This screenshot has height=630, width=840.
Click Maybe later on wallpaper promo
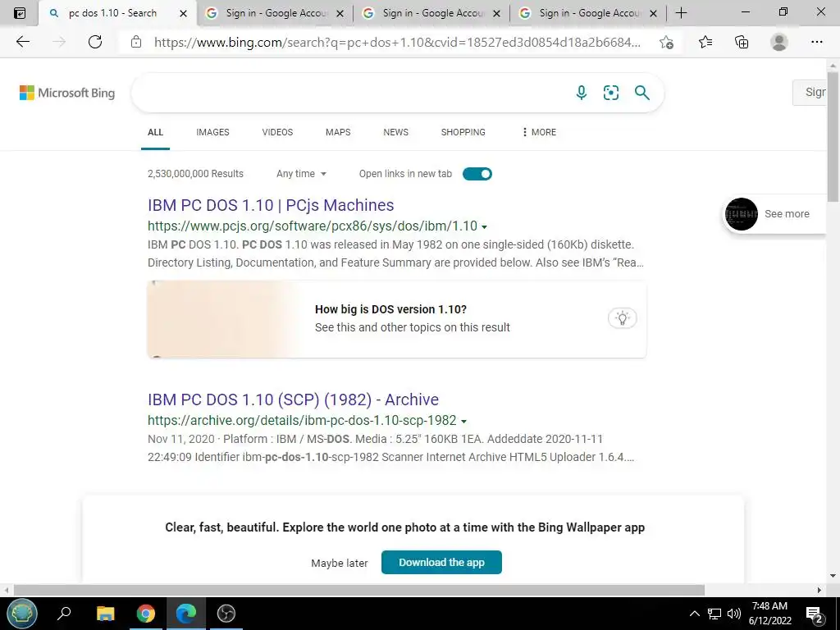coord(339,563)
